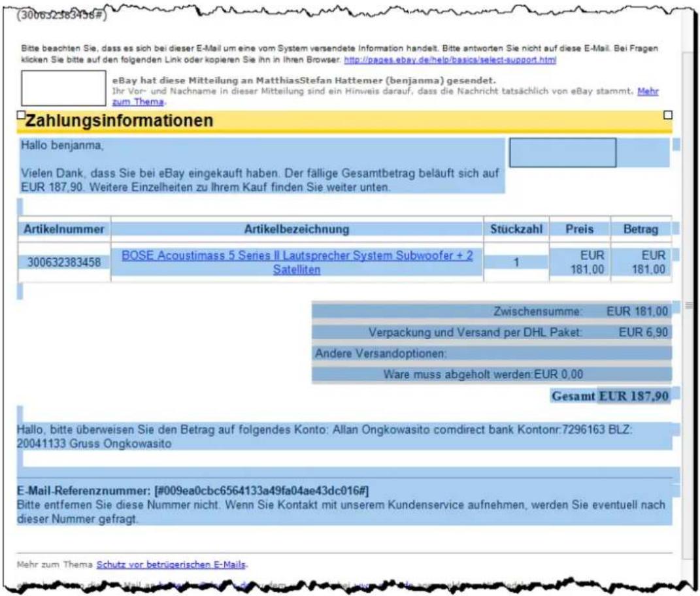Click the 'Mehr zum Thema' link
The height and width of the screenshot is (596, 700).
648,91
